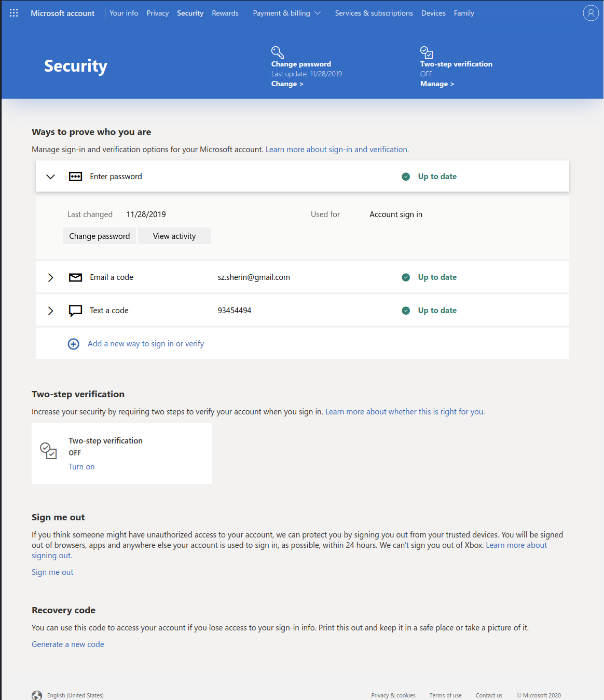Expand the Email a code row
The width and height of the screenshot is (604, 700).
click(x=50, y=277)
